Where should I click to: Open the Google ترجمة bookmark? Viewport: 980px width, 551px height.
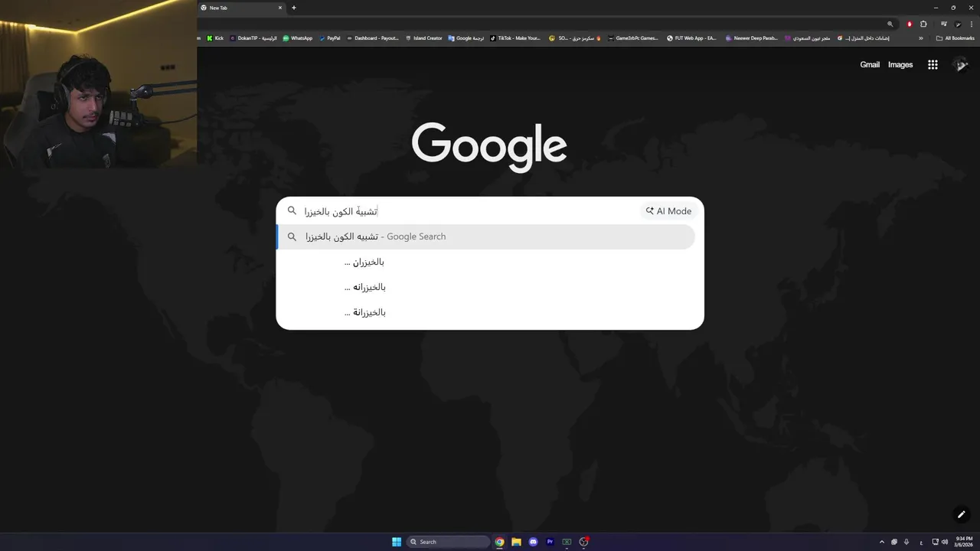pos(466,38)
